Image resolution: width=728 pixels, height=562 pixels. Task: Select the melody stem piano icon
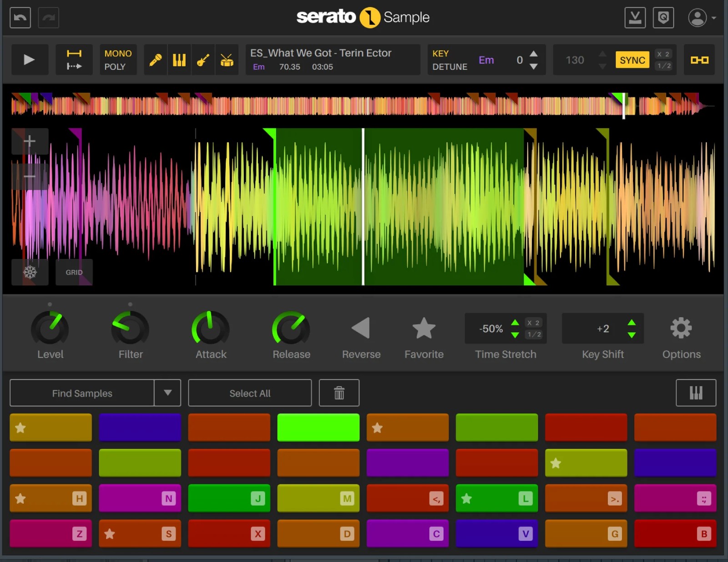(179, 60)
